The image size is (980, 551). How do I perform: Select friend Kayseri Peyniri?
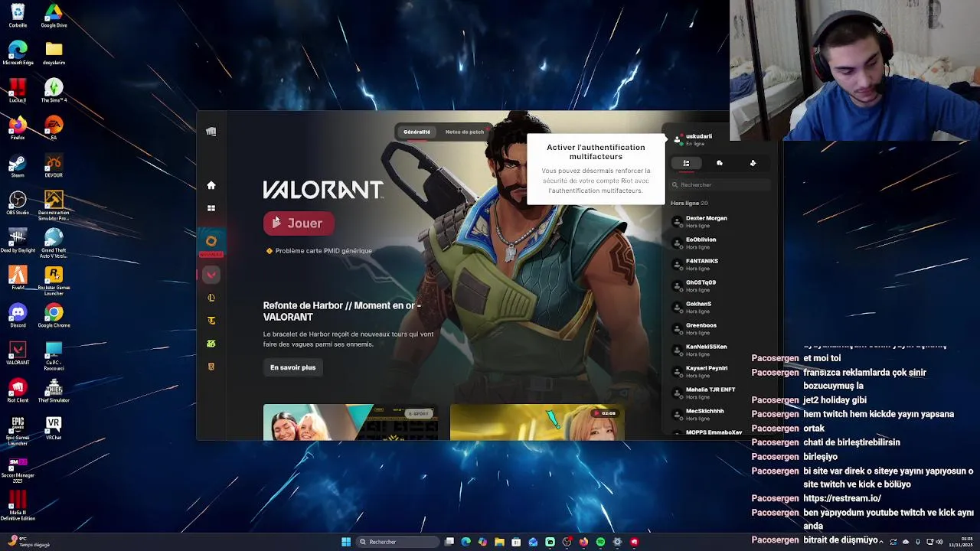[x=720, y=371]
